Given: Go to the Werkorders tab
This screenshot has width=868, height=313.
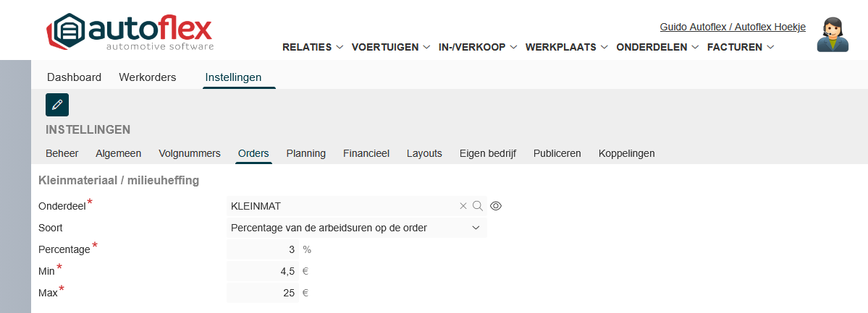Looking at the screenshot, I should click(148, 77).
